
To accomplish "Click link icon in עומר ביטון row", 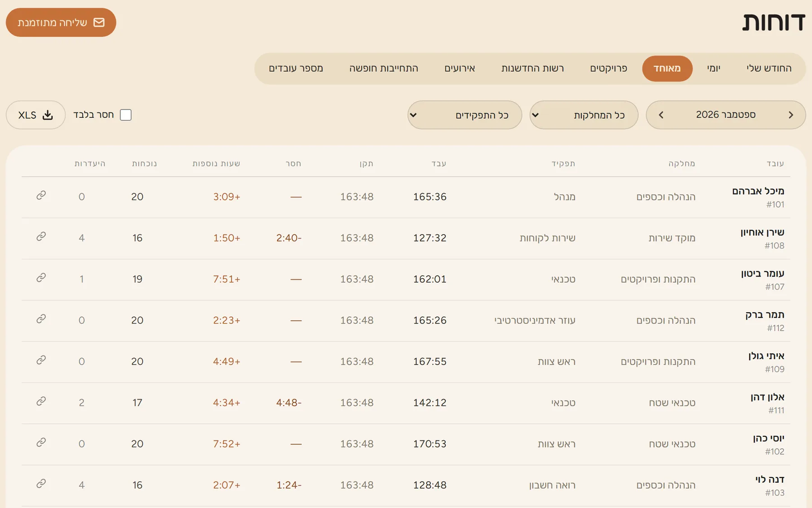I will pyautogui.click(x=41, y=277).
